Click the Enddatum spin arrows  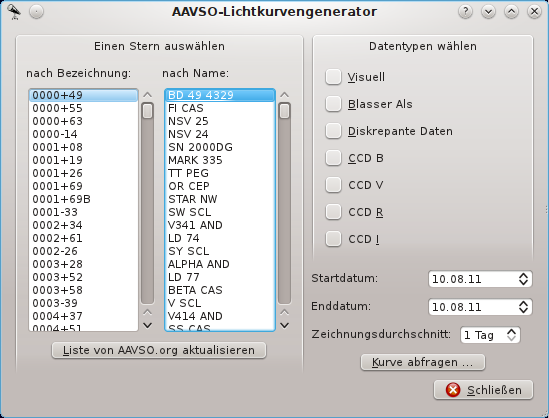coord(523,307)
